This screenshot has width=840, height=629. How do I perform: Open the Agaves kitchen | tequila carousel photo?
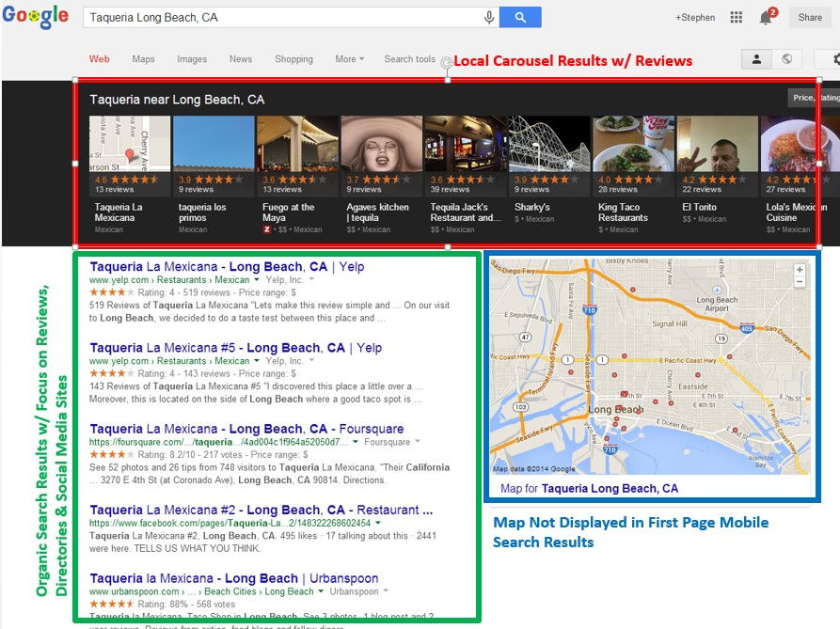(x=381, y=144)
